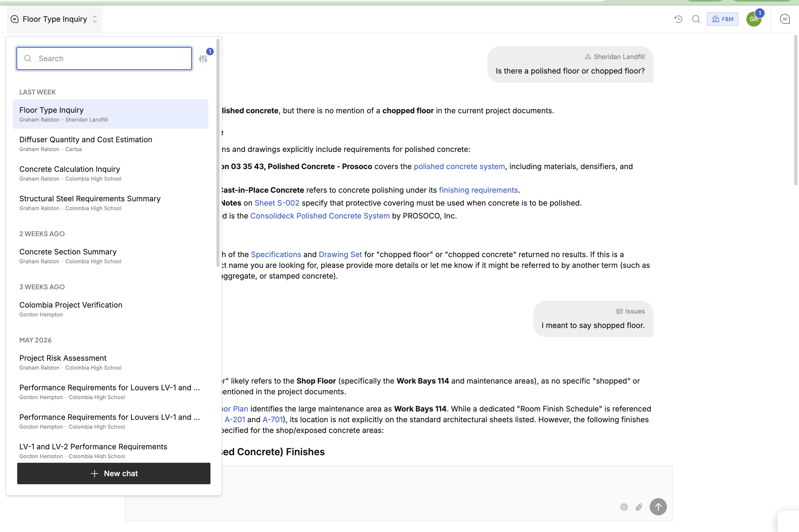This screenshot has width=799, height=532.
Task: Open the Sheet S-002 link
Action: point(277,203)
